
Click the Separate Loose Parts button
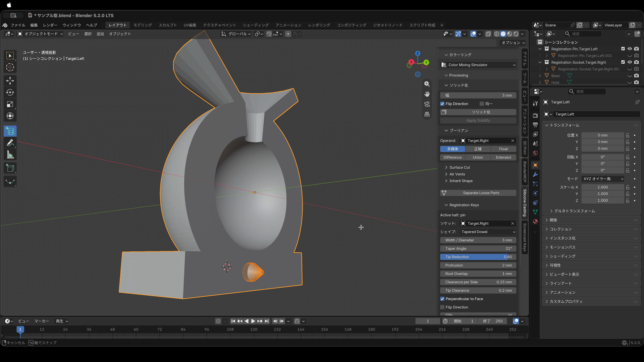pyautogui.click(x=478, y=193)
